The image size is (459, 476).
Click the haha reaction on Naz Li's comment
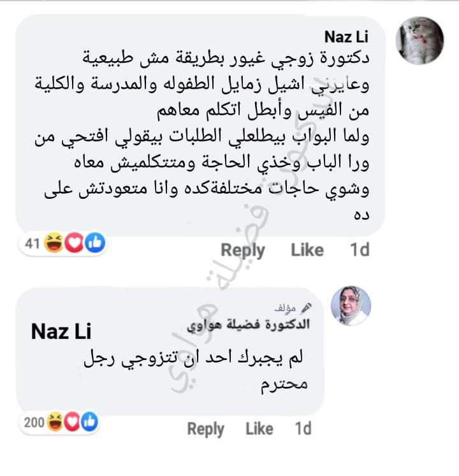pyautogui.click(x=54, y=243)
